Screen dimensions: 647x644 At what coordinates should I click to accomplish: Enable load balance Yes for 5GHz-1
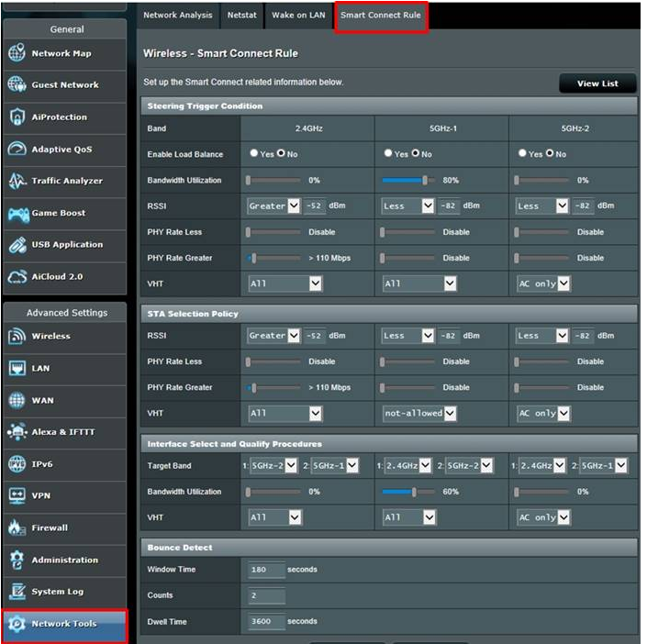[x=388, y=153]
